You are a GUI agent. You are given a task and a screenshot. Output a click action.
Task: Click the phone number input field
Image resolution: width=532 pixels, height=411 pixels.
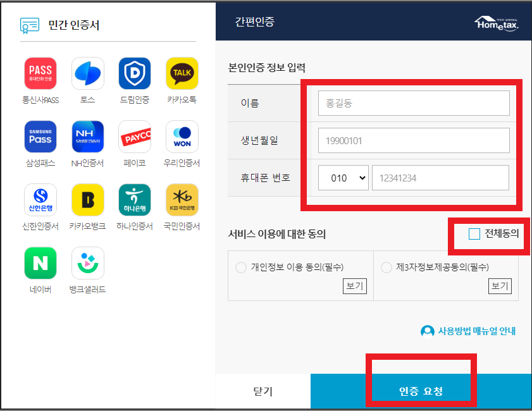point(440,178)
